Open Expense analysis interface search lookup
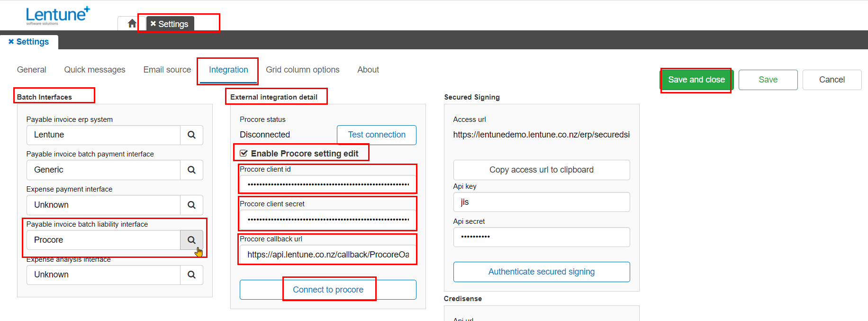Screen dimensions: 868x321 point(191,275)
